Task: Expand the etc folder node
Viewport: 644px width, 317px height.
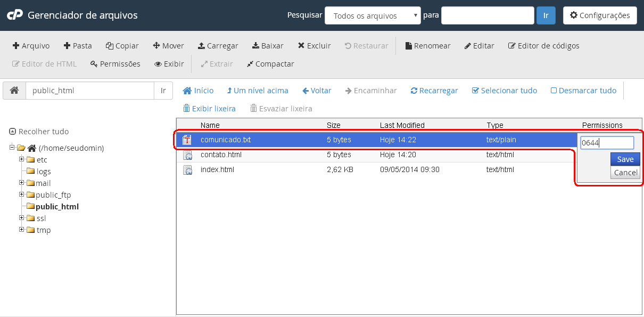Action: 21,159
